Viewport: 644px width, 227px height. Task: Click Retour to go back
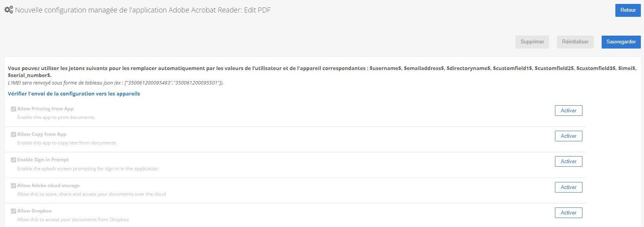pos(628,10)
